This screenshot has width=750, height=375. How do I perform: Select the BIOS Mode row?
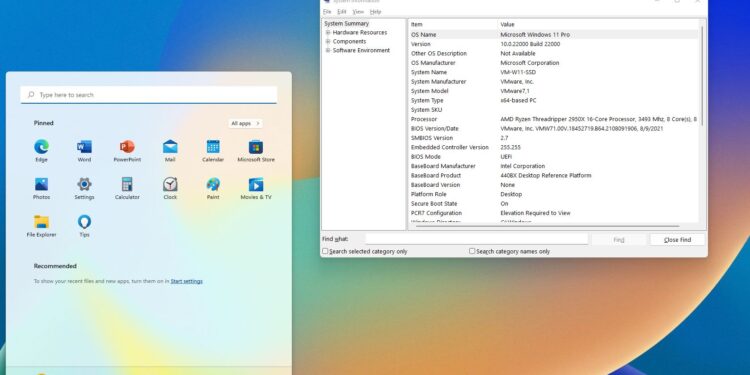[x=554, y=156]
